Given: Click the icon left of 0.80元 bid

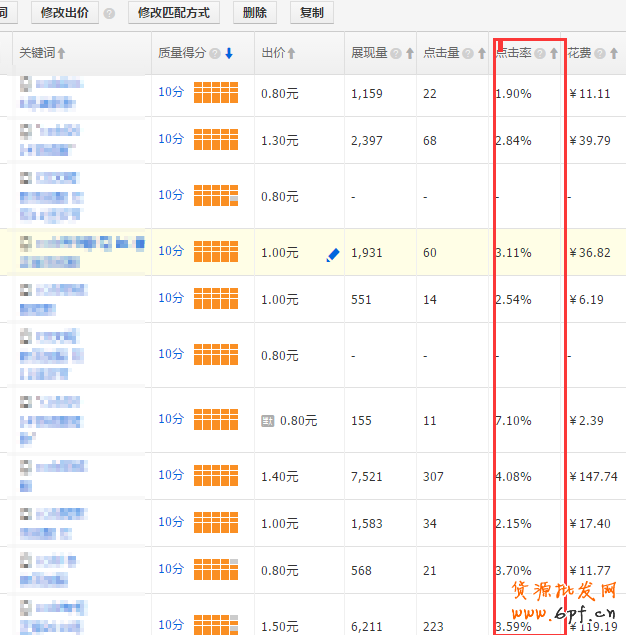Looking at the screenshot, I should pyautogui.click(x=267, y=421).
